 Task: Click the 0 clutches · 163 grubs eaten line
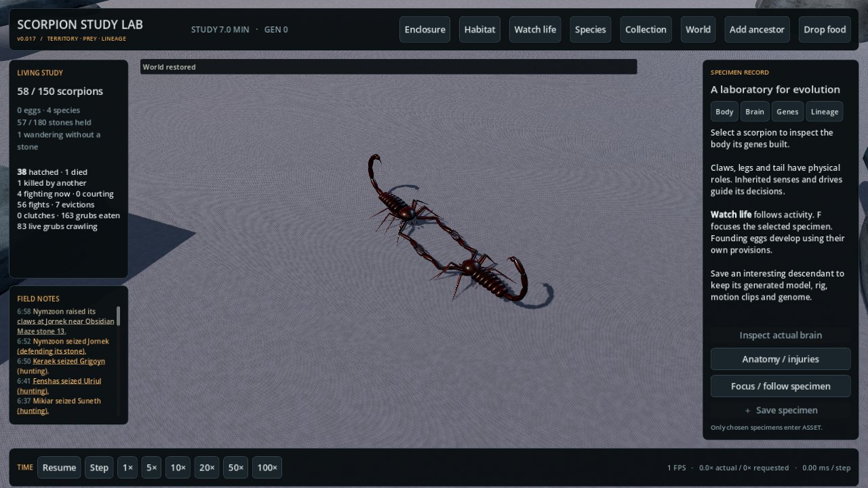(68, 216)
